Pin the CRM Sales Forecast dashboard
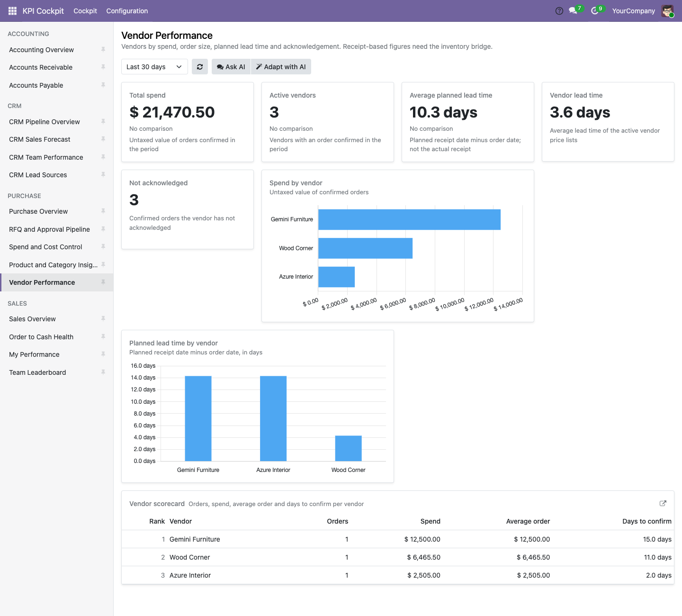Viewport: 682px width, 616px height. click(103, 139)
